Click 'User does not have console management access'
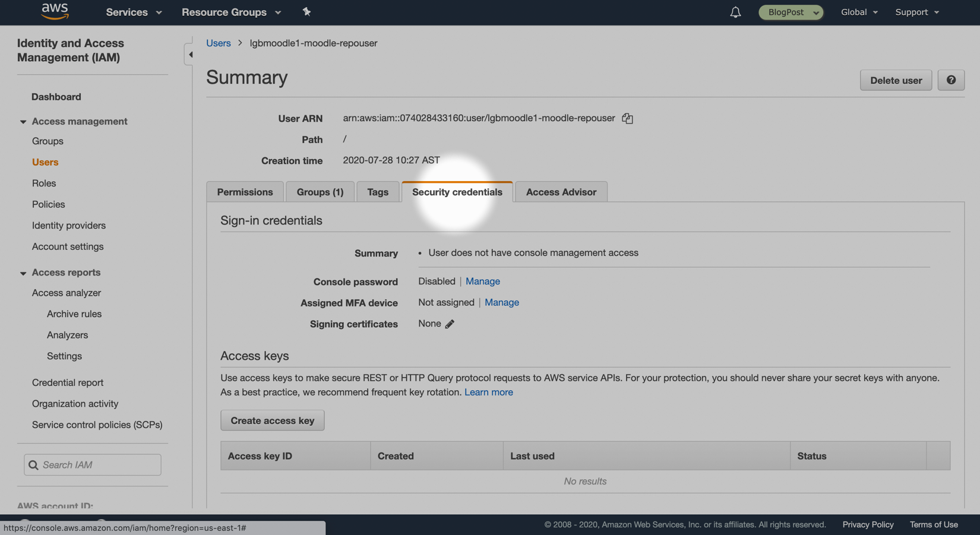Image resolution: width=980 pixels, height=535 pixels. 533,253
